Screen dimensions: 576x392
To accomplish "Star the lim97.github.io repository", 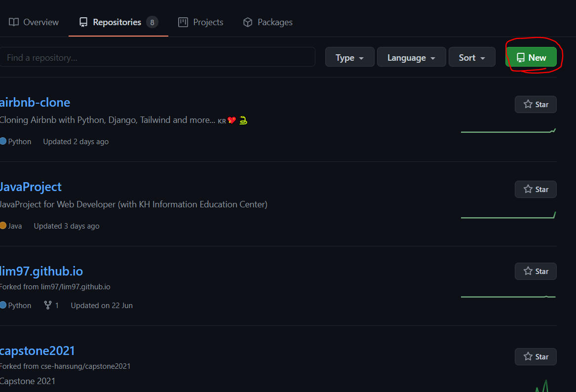I will click(536, 271).
